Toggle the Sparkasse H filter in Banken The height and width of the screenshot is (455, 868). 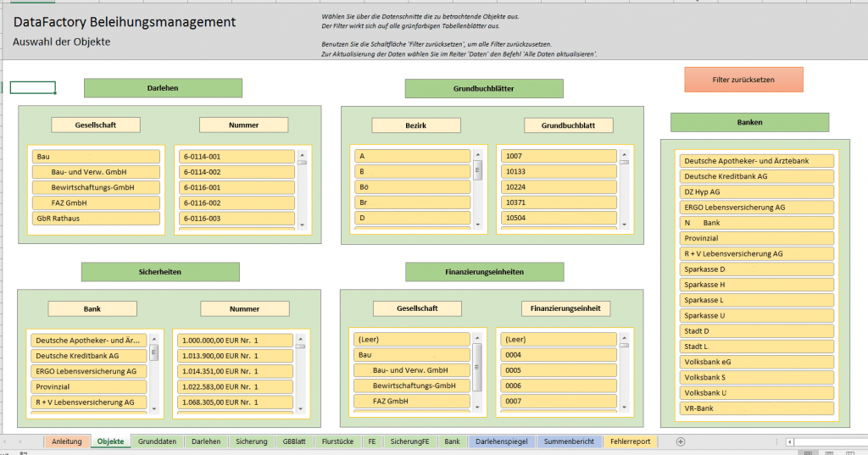click(757, 285)
